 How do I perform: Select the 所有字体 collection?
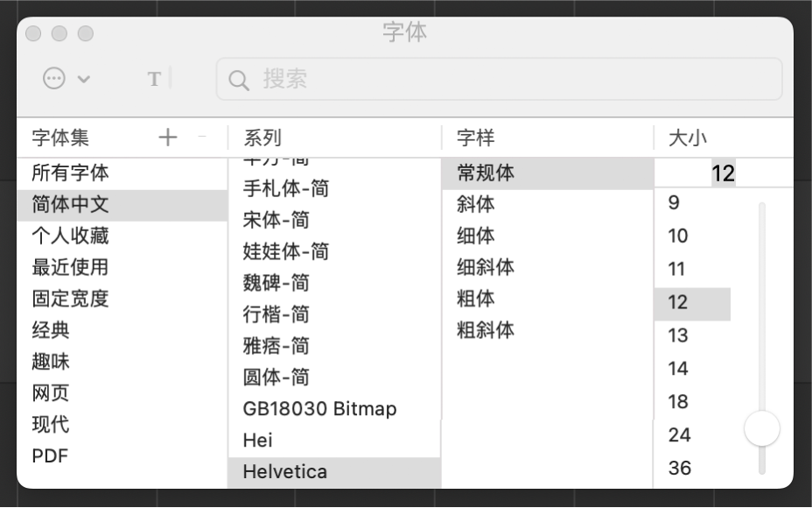click(67, 173)
